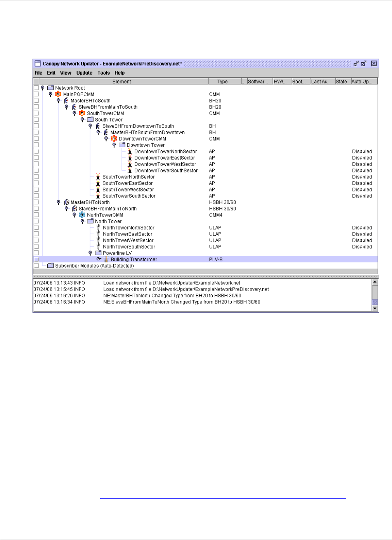Click the Building Transformer icon
This screenshot has width=392, height=540.
pyautogui.click(x=106, y=259)
